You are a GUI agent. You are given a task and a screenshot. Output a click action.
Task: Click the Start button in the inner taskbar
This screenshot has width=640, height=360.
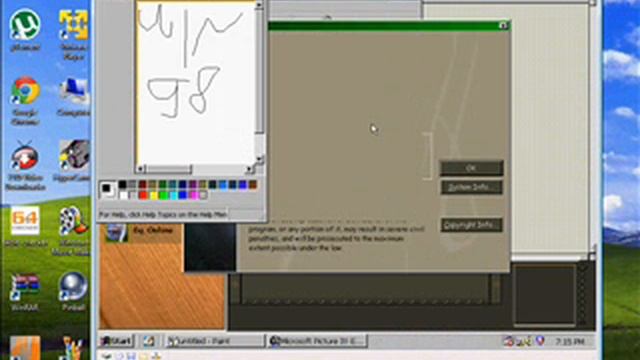(x=117, y=341)
